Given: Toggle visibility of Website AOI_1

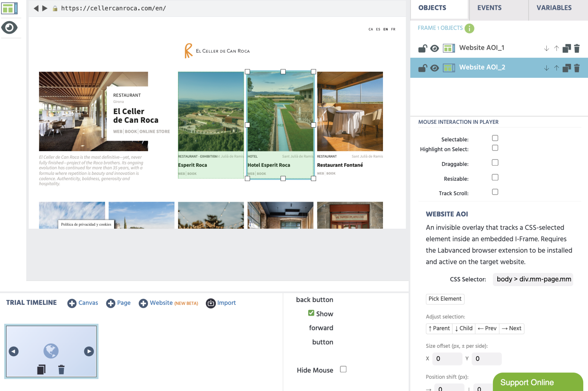Looking at the screenshot, I should point(435,48).
